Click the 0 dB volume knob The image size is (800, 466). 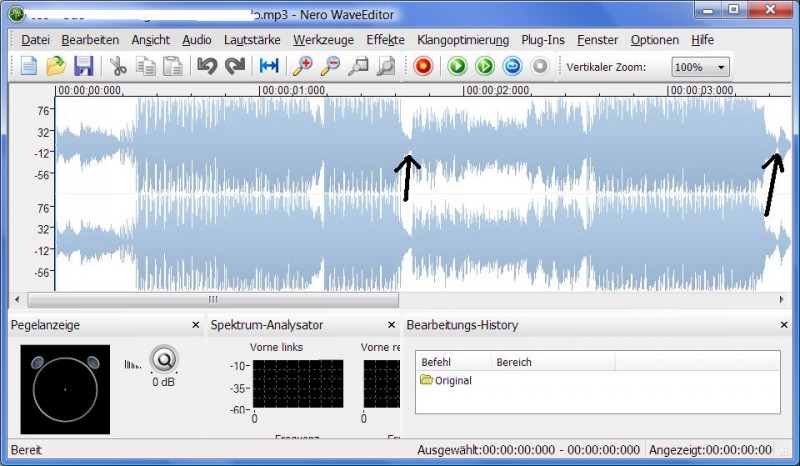(x=163, y=359)
